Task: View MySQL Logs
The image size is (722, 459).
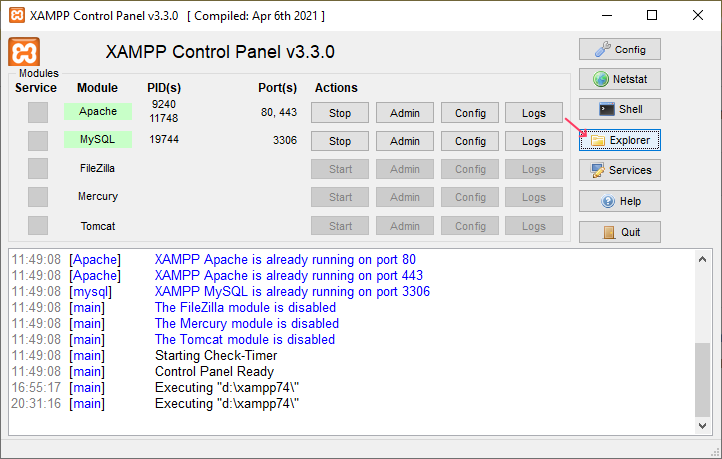Action: click(x=534, y=141)
